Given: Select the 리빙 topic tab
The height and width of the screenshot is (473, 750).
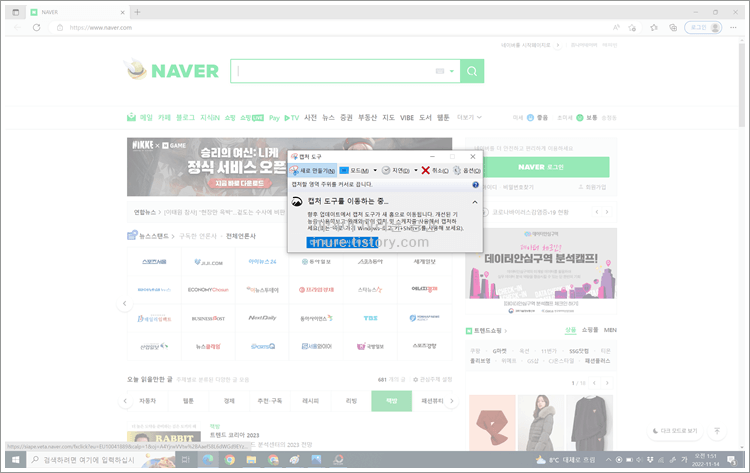Looking at the screenshot, I should [x=351, y=401].
